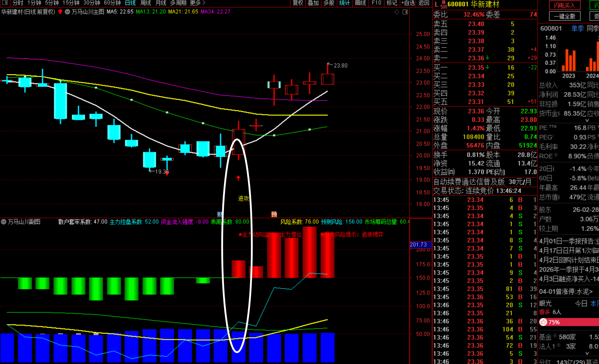Toggle the 叠加 overlay option
This screenshot has height=364, width=599.
pos(313,3)
